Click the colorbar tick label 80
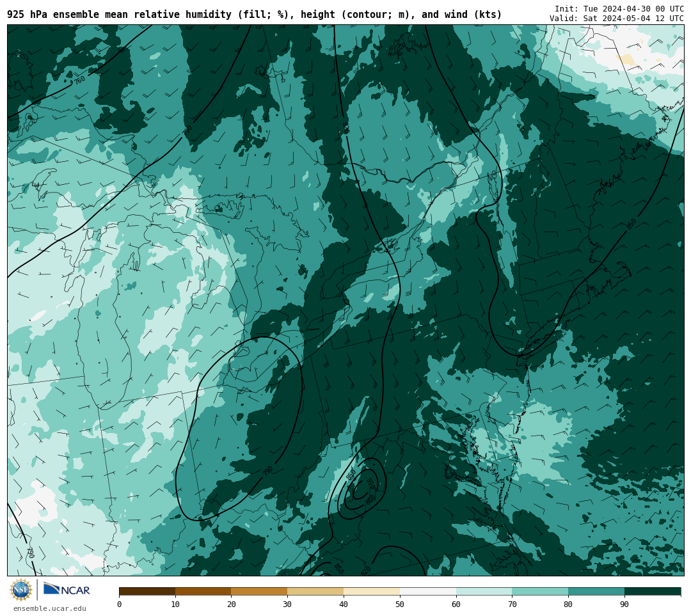691x616 pixels. pos(569,604)
